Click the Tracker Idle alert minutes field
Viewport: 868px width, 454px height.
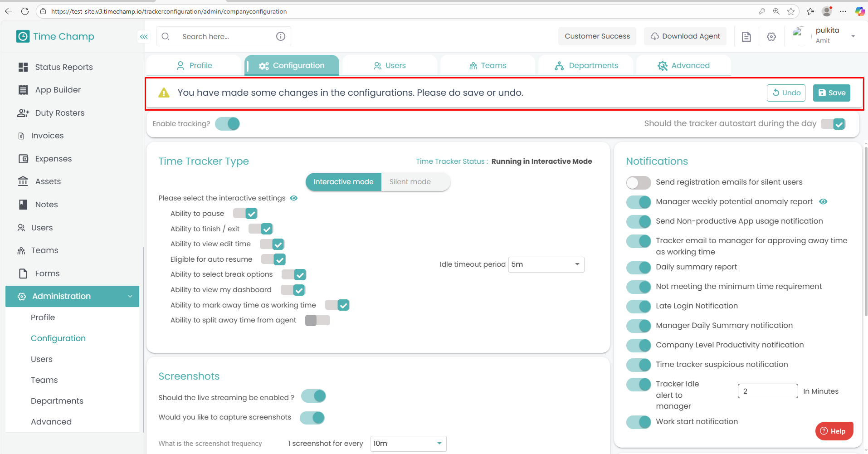click(x=767, y=391)
